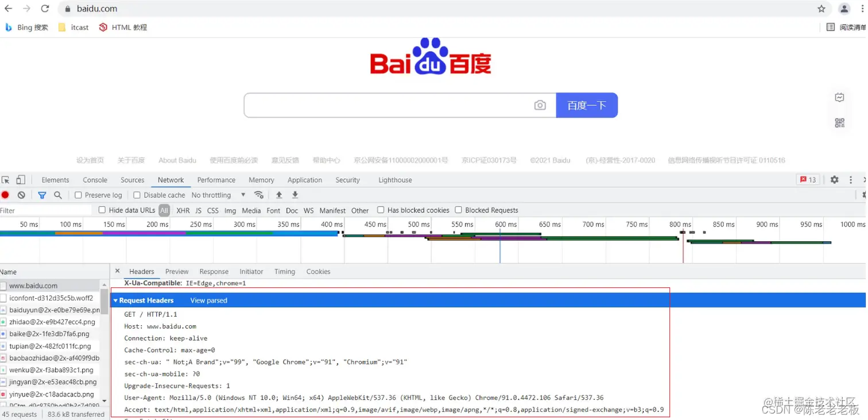
Task: Click the 600 ms timeline marker
Action: pos(506,224)
